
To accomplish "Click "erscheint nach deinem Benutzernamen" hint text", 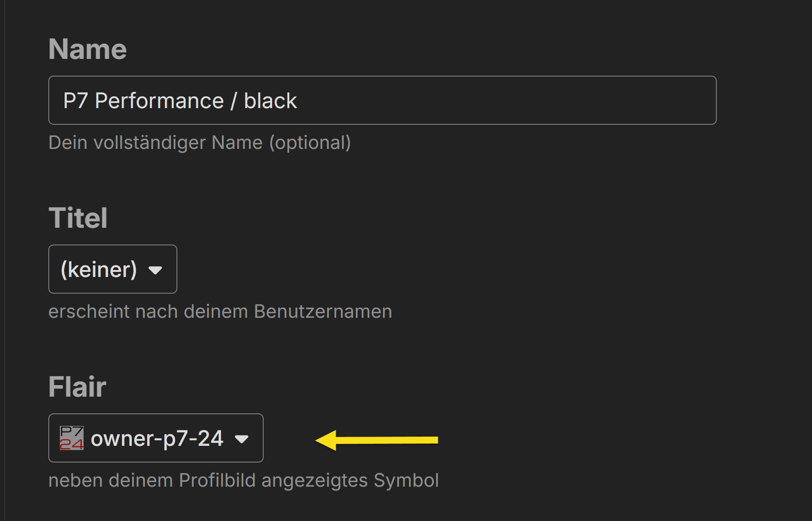I will click(220, 312).
